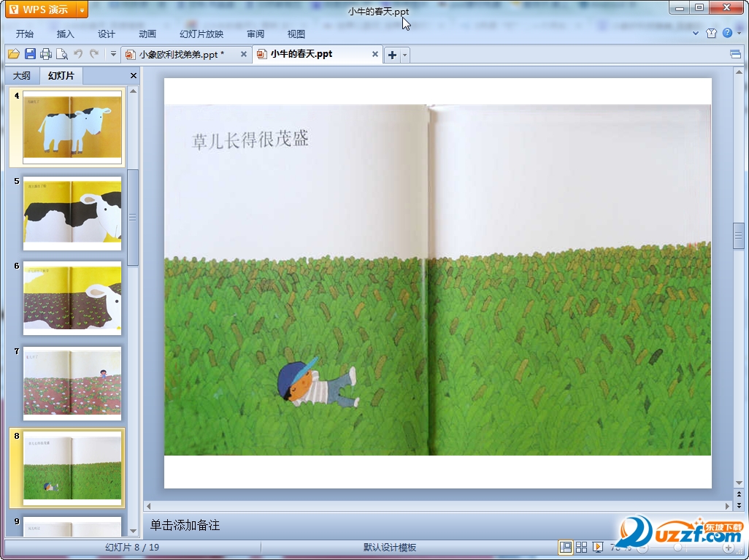Screen dimensions: 749x560
Task: Open the skin/shirt icon near help
Action: pyautogui.click(x=711, y=33)
